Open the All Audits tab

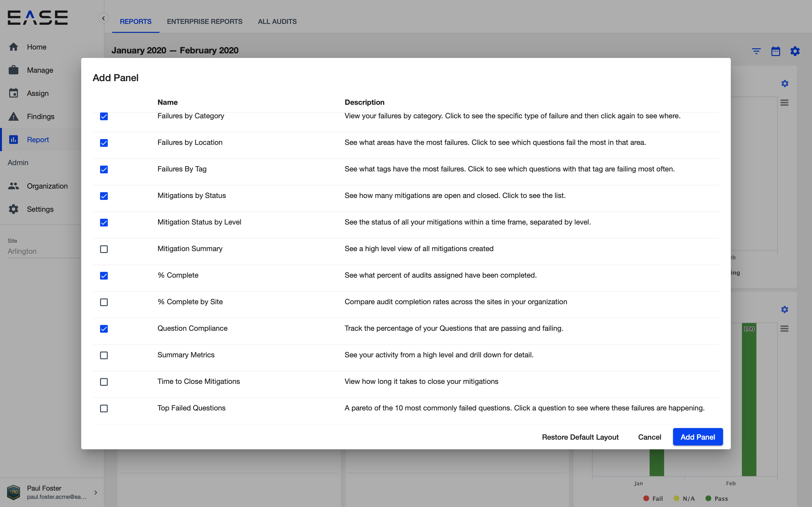277,21
